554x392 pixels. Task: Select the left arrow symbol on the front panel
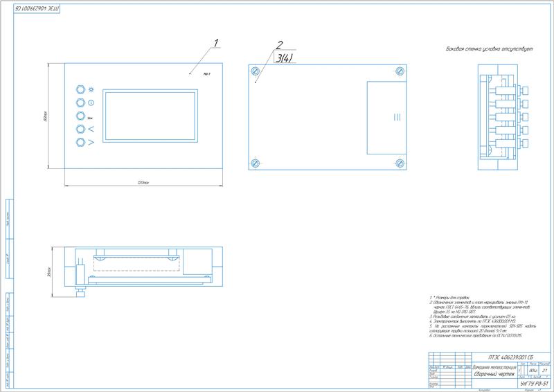91,129
